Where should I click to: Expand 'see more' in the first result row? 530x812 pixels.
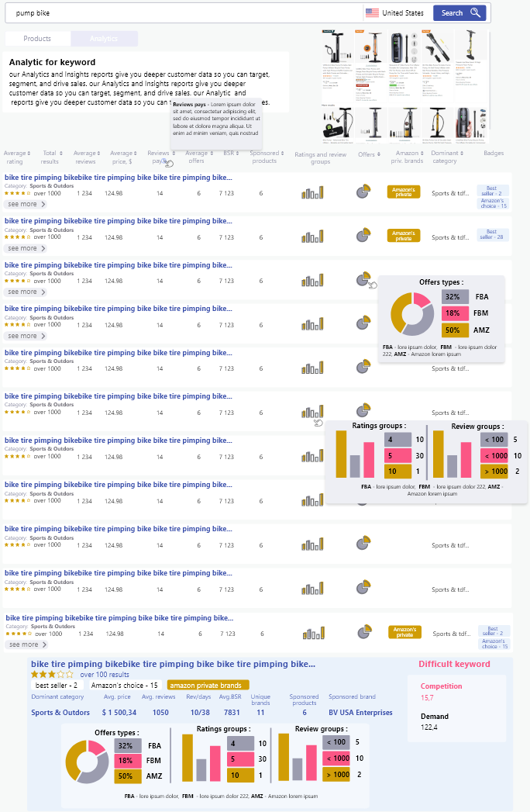coord(26,205)
